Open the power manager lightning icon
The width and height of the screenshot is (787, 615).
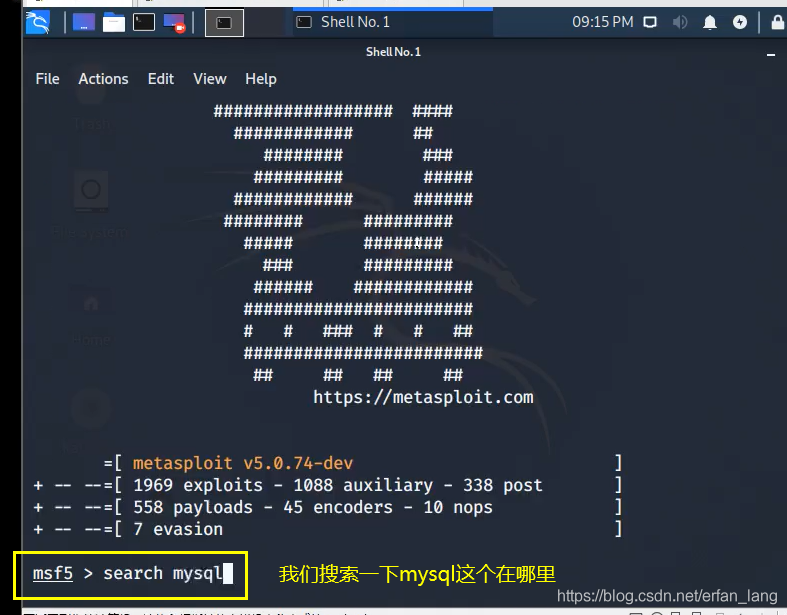pyautogui.click(x=740, y=23)
